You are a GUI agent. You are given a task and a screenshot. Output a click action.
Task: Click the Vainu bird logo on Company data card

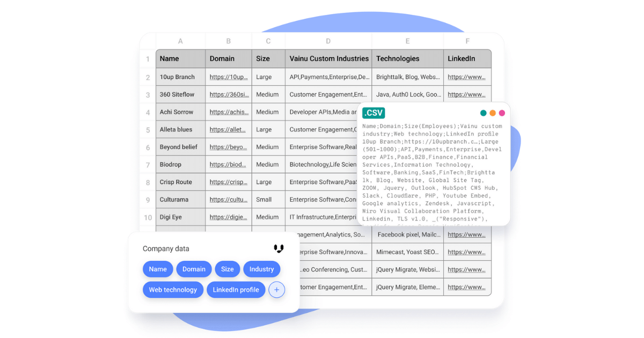coord(279,248)
